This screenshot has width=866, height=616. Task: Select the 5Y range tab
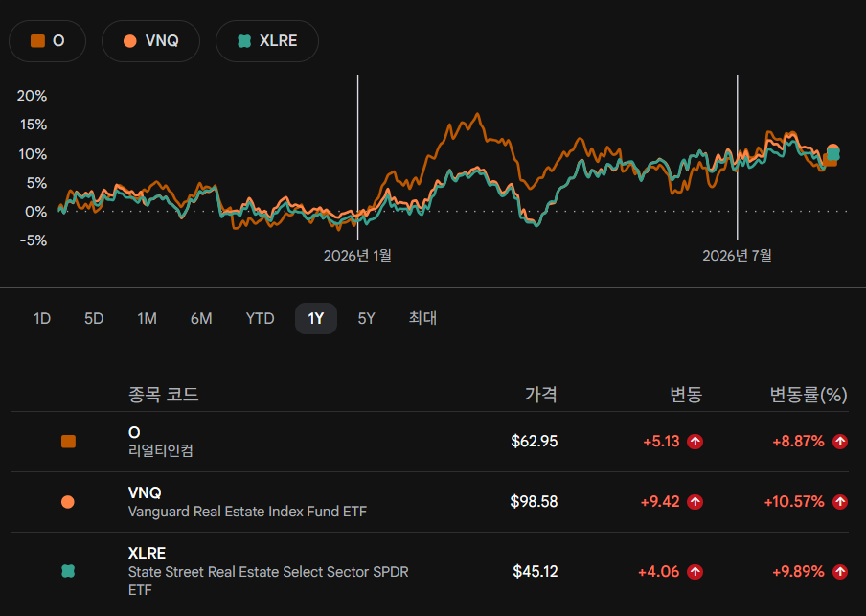(366, 318)
